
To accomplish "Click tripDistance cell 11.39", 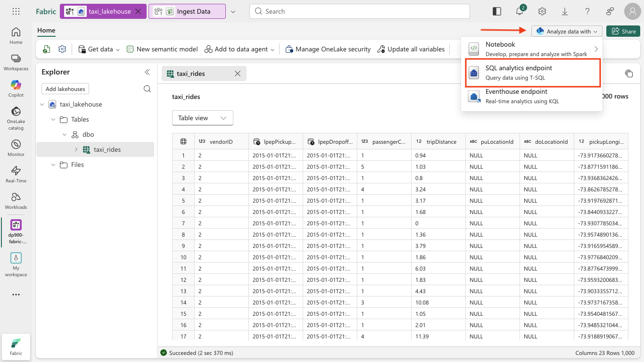I will (438, 337).
